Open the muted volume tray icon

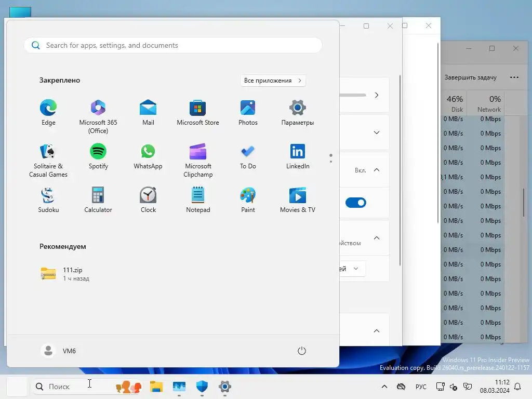[x=454, y=387]
